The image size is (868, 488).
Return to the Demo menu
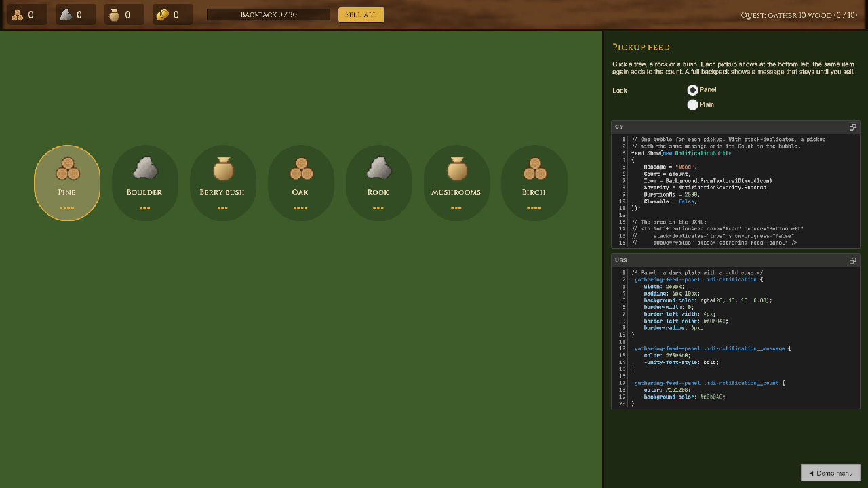coord(831,473)
